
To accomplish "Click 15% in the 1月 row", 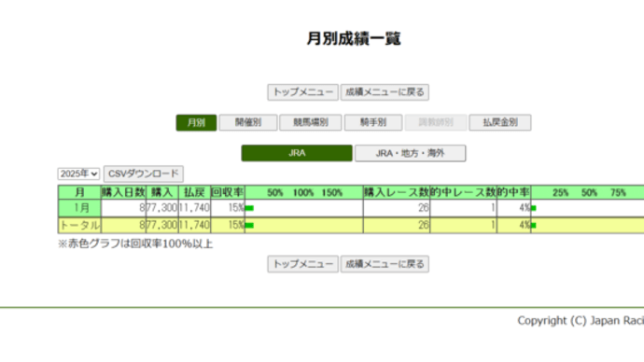I will point(236,208).
